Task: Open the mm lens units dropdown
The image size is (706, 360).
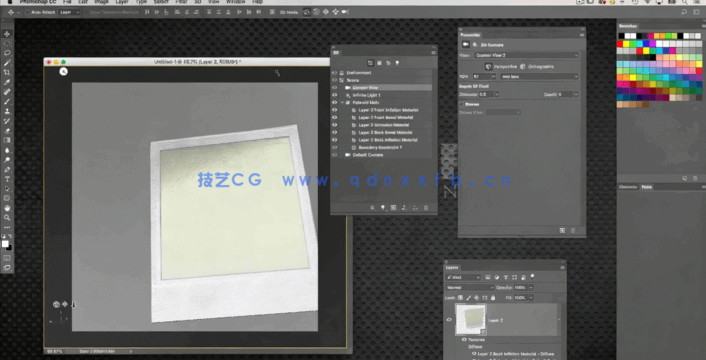Action: 539,77
